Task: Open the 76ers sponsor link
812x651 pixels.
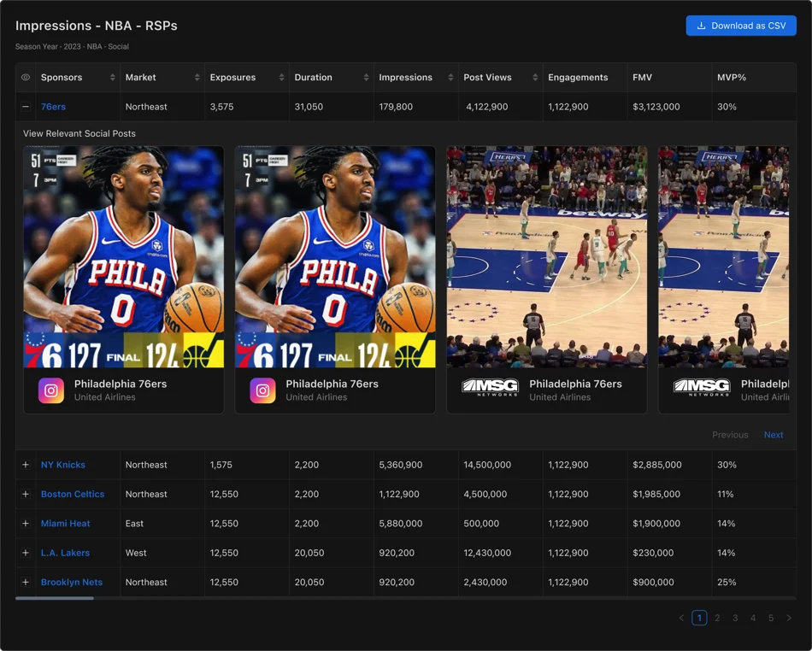Action: pos(53,107)
